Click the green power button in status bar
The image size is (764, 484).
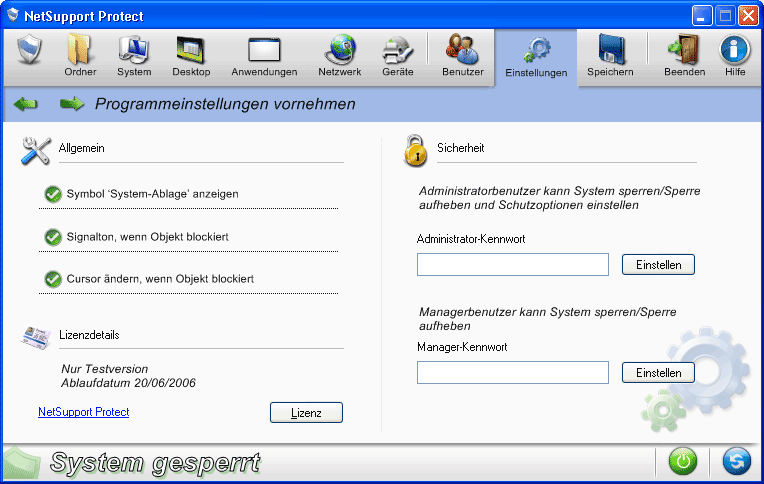click(683, 461)
